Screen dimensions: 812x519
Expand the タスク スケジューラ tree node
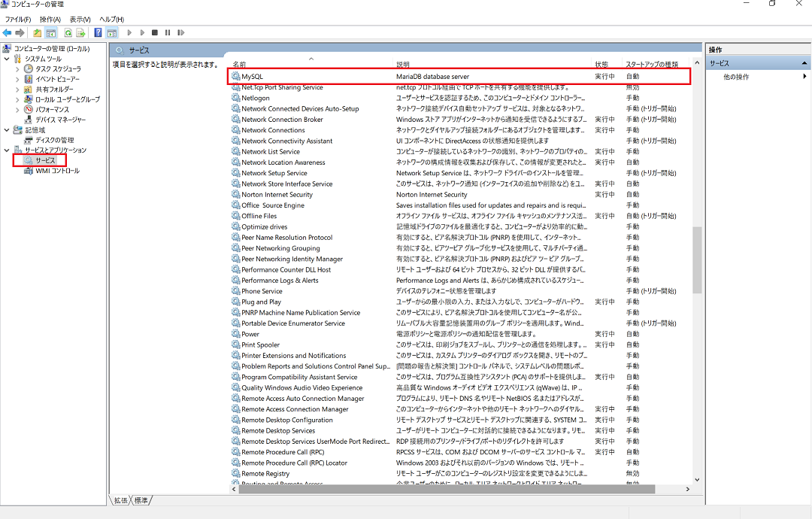pyautogui.click(x=18, y=68)
